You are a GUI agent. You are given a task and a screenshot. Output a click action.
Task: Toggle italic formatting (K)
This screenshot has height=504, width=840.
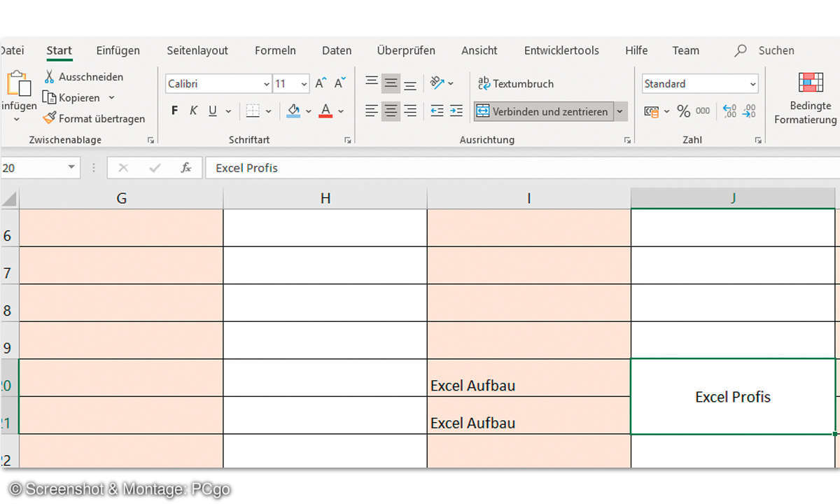click(193, 111)
